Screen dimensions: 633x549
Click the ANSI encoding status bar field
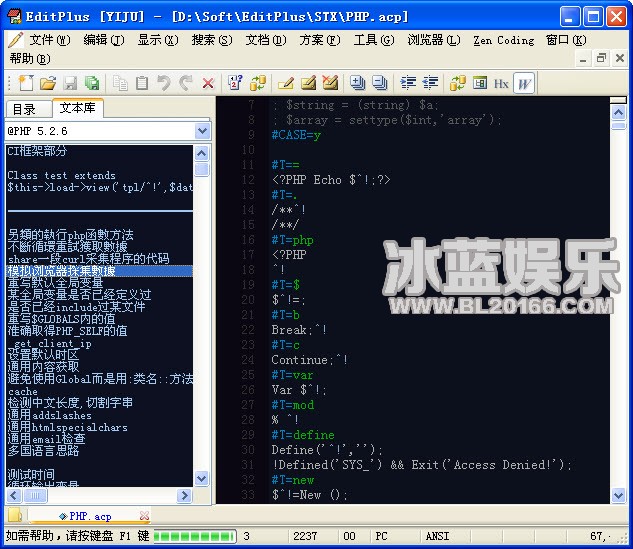[x=437, y=536]
